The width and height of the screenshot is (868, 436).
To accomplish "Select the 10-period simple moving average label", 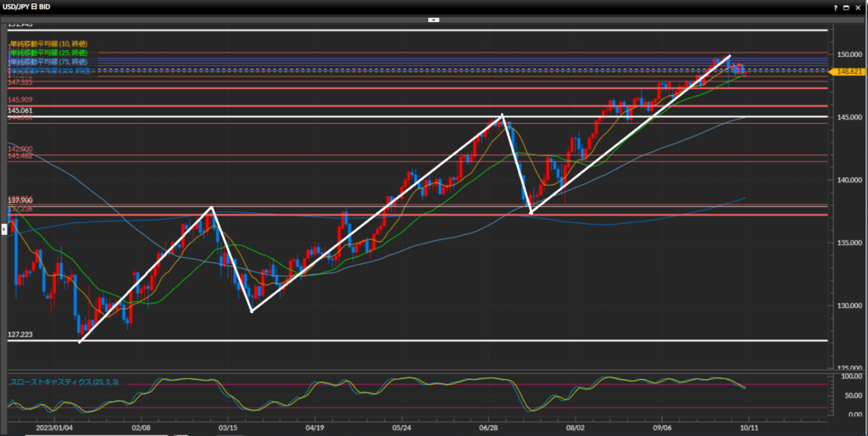I will (x=48, y=43).
